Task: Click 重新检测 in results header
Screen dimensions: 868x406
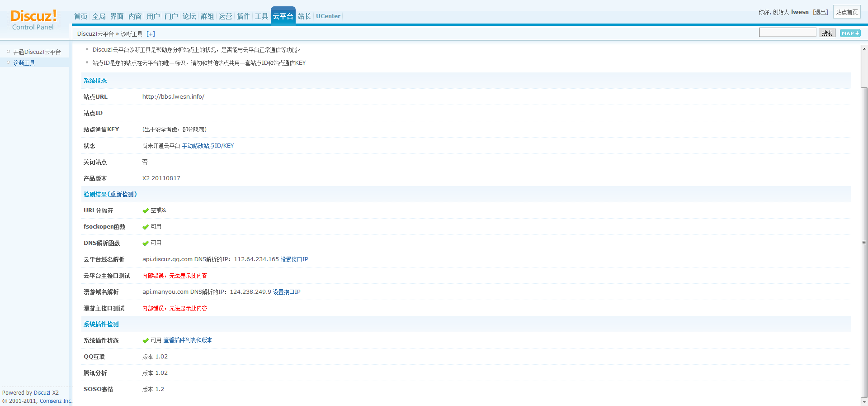Action: click(122, 194)
